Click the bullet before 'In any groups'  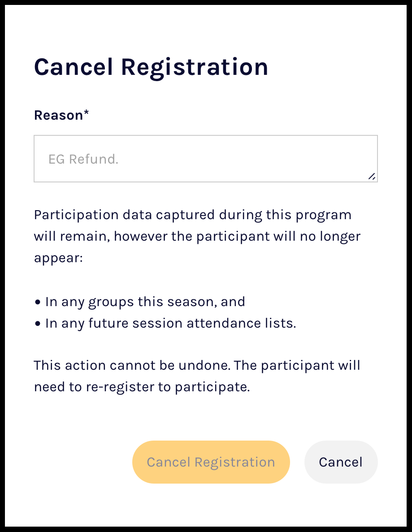click(x=38, y=303)
